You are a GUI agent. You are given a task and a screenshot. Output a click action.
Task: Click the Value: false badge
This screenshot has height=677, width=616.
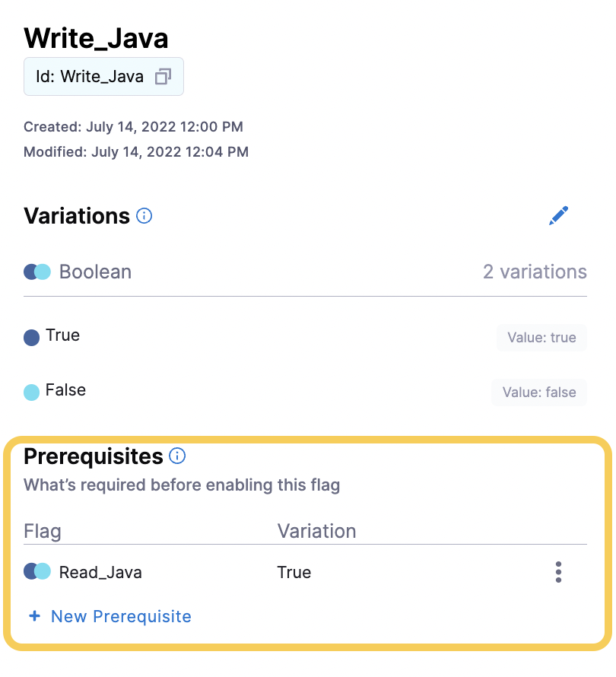tap(539, 392)
